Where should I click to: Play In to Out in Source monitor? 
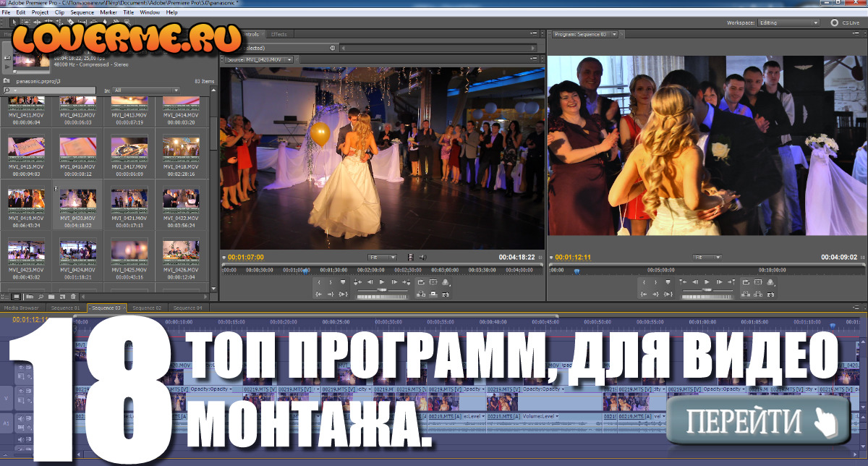point(343,294)
